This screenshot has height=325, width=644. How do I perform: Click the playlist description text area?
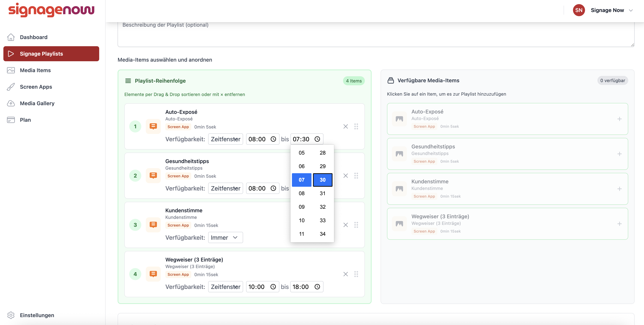coord(376,34)
